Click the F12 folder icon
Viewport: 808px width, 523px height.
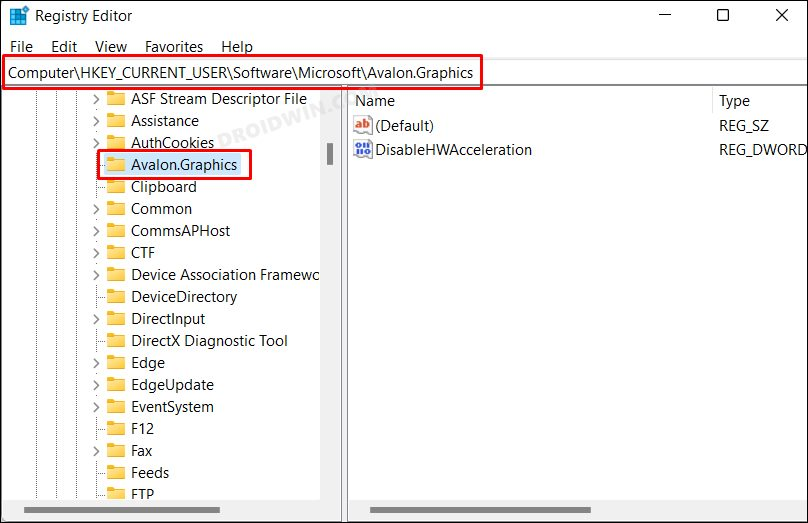116,429
